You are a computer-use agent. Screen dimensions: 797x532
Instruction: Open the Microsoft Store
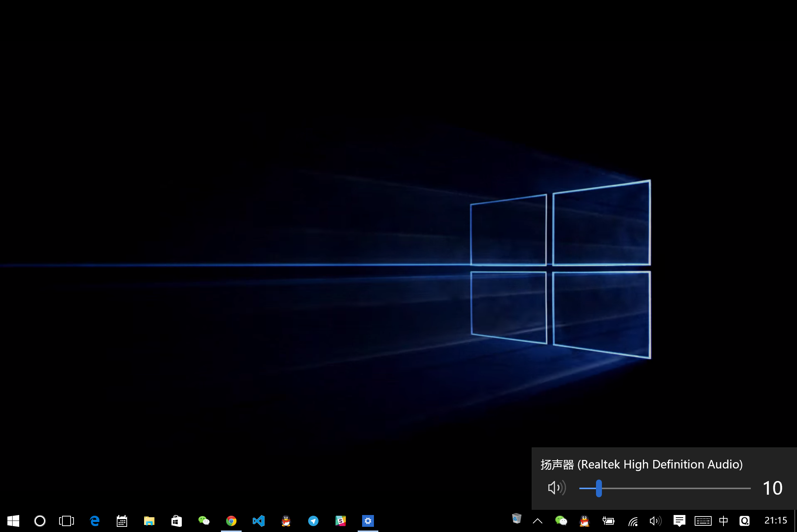(x=177, y=521)
